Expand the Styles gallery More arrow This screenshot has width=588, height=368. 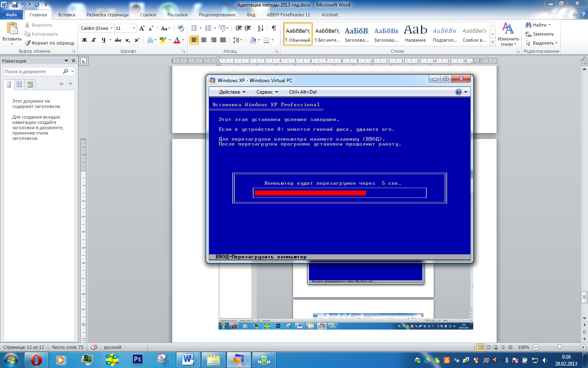coord(492,42)
